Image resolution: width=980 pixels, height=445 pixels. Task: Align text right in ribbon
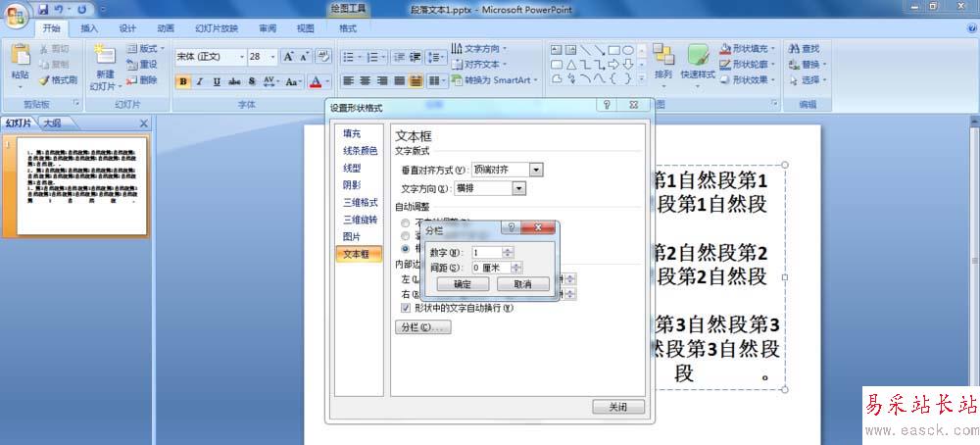pos(382,80)
